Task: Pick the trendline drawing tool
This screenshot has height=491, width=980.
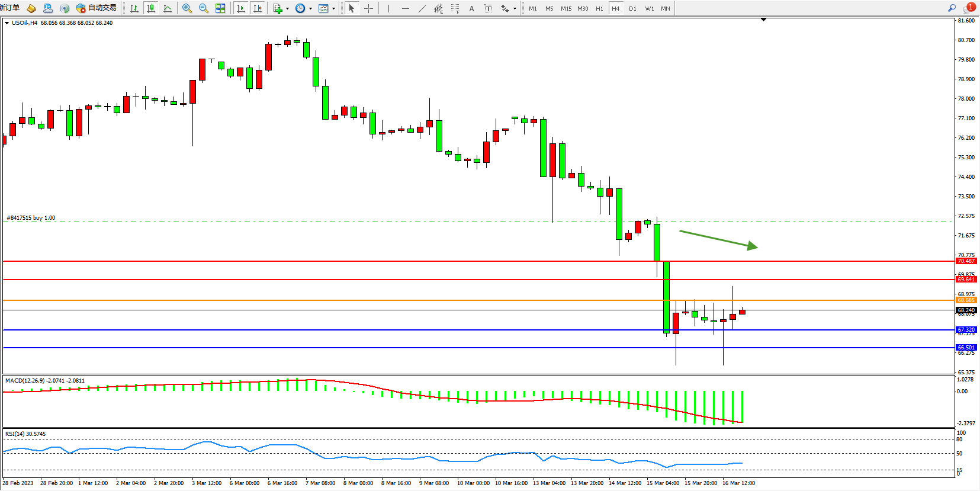Action: [x=422, y=8]
